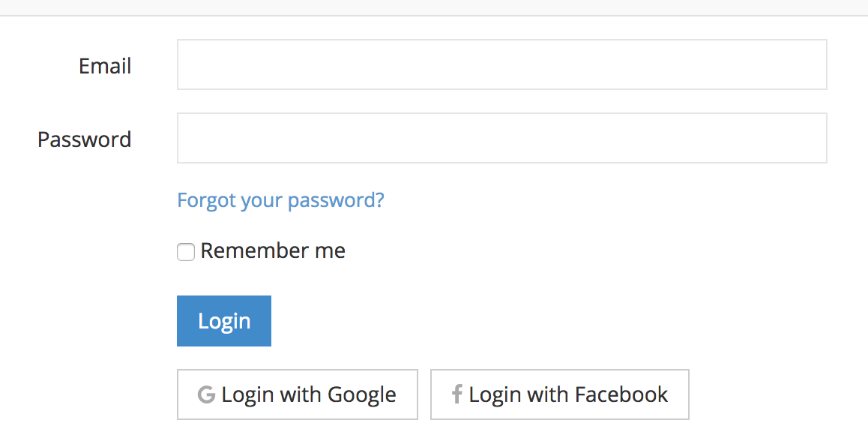Click inside the empty Email box
Viewport: 868px width, 444px height.
point(502,64)
